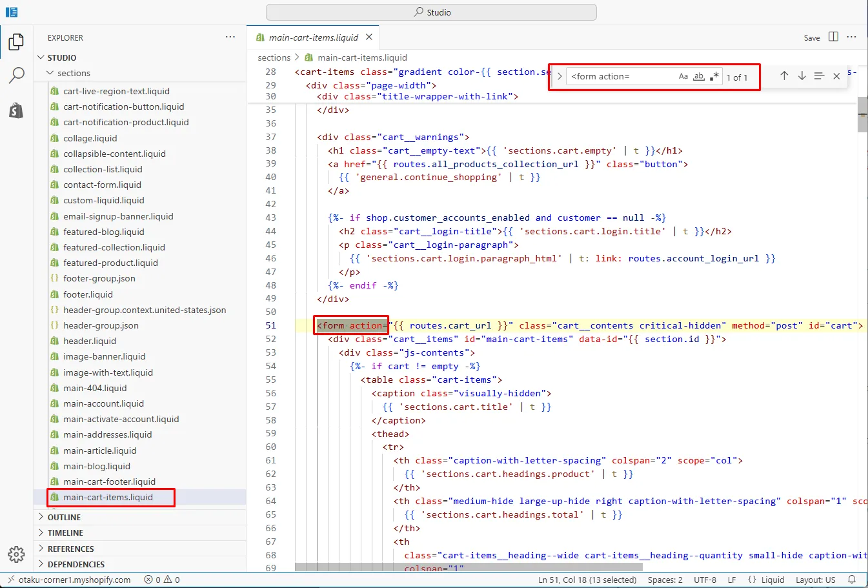Open collage.liquid in the explorer
868x588 pixels.
click(90, 138)
